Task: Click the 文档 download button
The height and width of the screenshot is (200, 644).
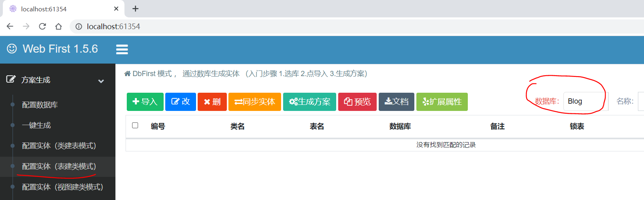Action: (x=397, y=102)
